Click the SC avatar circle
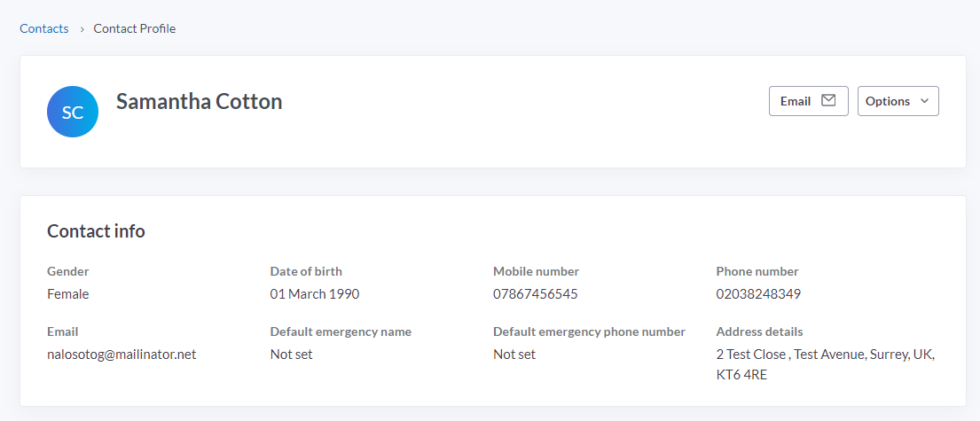The image size is (980, 421). pyautogui.click(x=73, y=112)
